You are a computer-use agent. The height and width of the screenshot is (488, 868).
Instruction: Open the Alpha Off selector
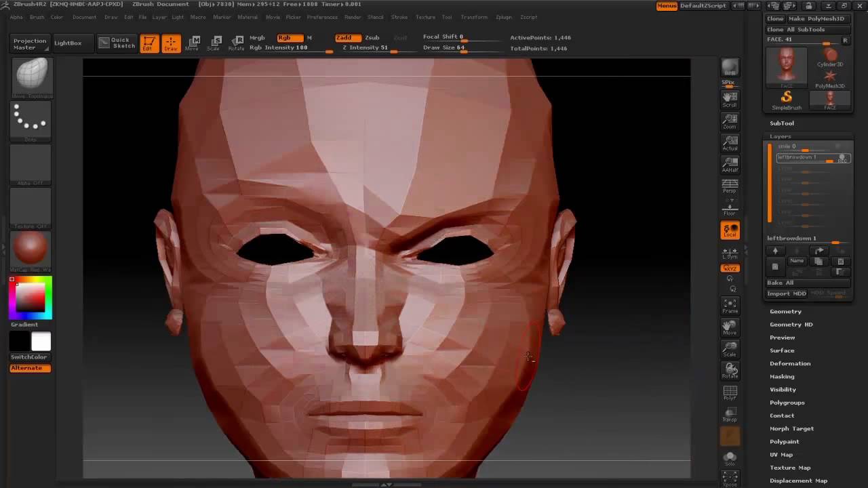(x=31, y=165)
